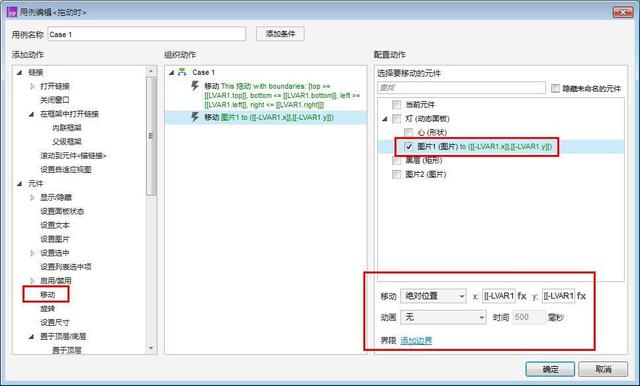This screenshot has height=386, width=640.
Task: Select 置于顶层 action
Action: [67, 350]
